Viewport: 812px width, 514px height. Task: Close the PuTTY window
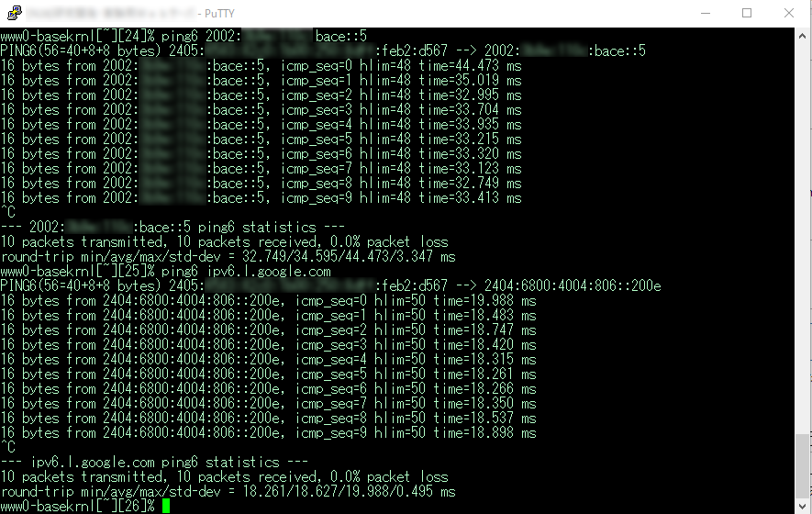789,13
